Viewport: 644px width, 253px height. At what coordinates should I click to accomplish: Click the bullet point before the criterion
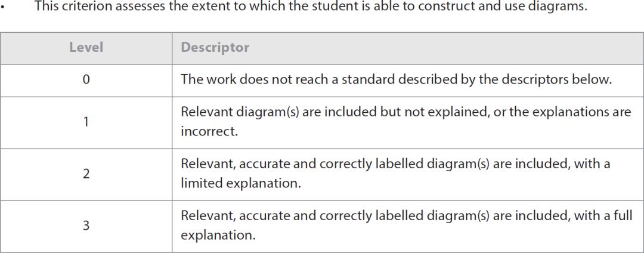coord(2,8)
